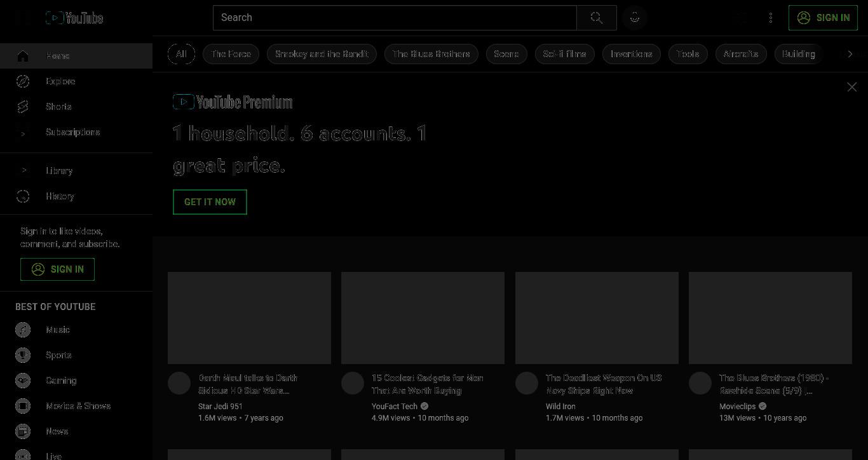Select the Aircrafts filter chip
Screen dimensions: 868x460
[x=741, y=54]
